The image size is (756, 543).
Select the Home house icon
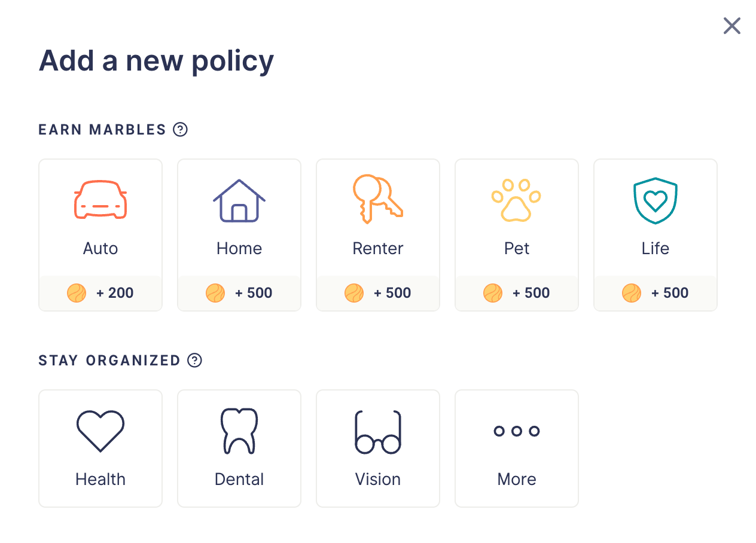coord(239,200)
